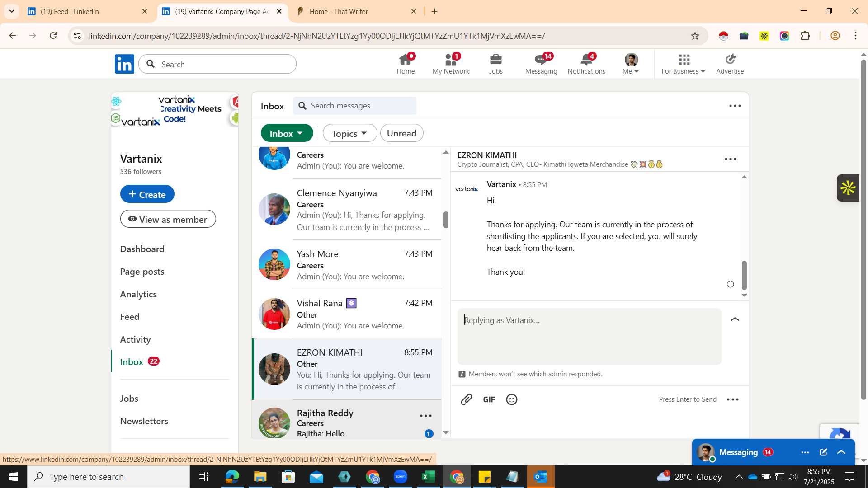Open Zoom from taskbar
868x488 pixels.
(x=401, y=477)
